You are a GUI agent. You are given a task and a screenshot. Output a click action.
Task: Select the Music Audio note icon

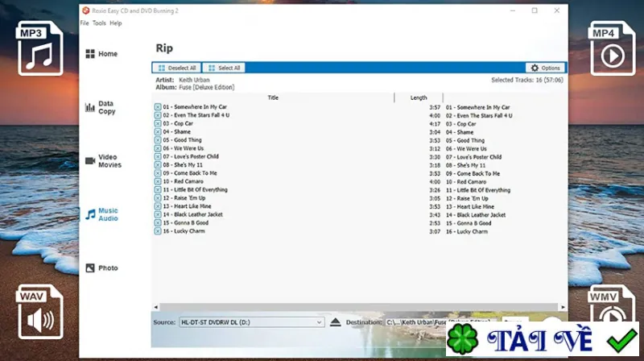90,214
